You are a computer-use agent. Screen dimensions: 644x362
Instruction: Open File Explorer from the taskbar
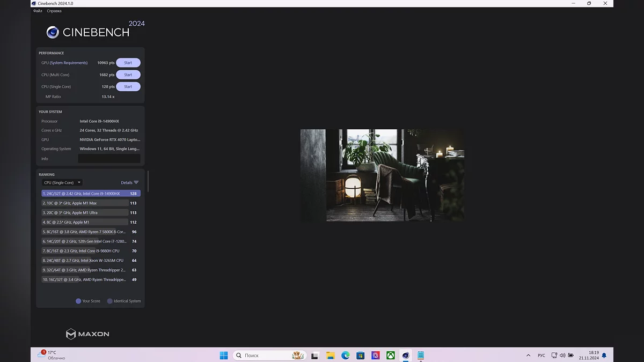click(331, 356)
